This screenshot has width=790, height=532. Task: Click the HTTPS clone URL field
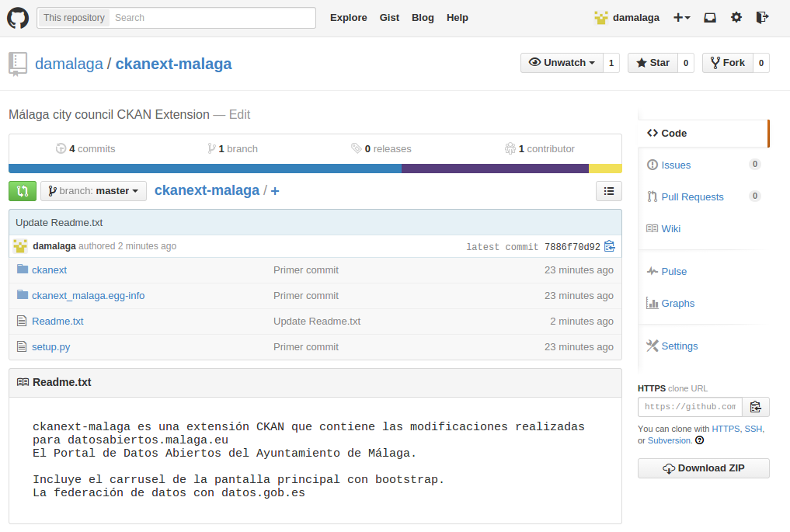click(691, 406)
